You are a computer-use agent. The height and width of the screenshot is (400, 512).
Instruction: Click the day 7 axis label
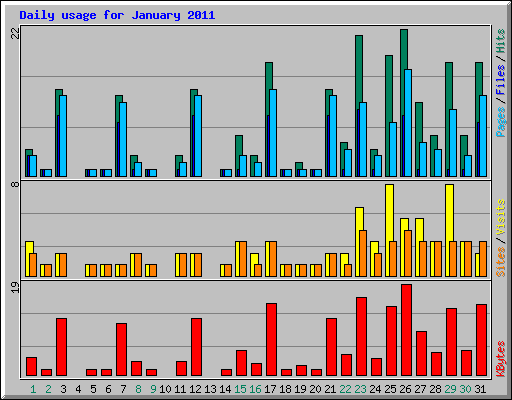tap(123, 389)
